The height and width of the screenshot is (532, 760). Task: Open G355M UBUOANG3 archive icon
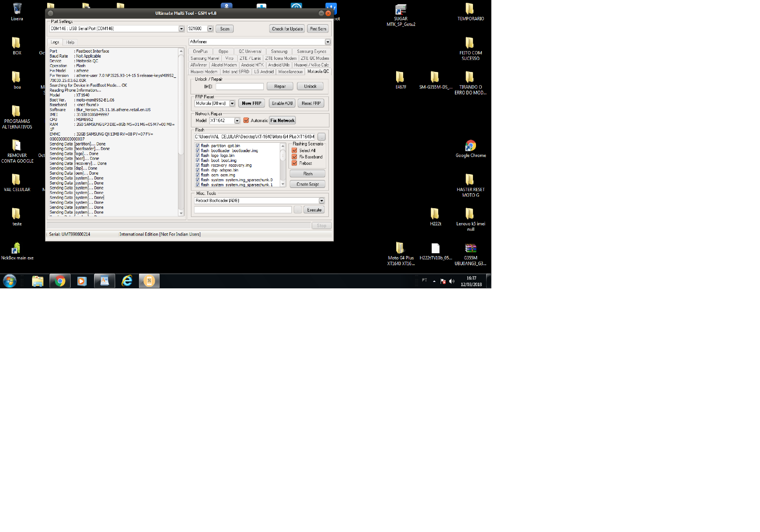click(470, 254)
